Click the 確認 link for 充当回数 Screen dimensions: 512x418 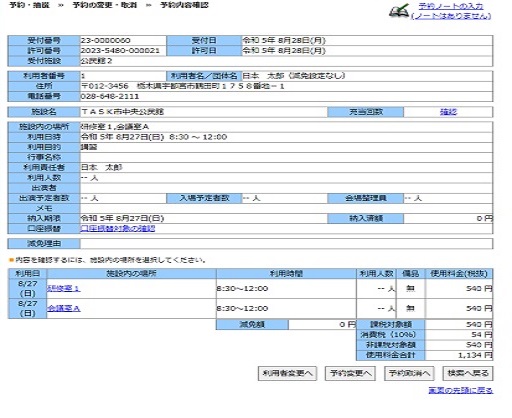(448, 112)
